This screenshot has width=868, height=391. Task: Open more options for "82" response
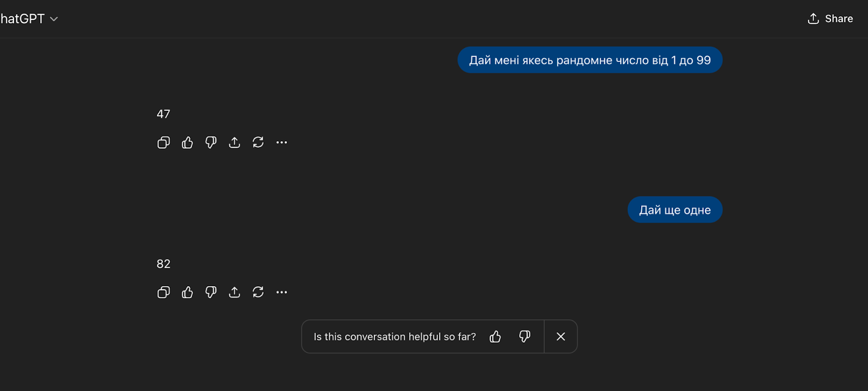click(x=282, y=293)
